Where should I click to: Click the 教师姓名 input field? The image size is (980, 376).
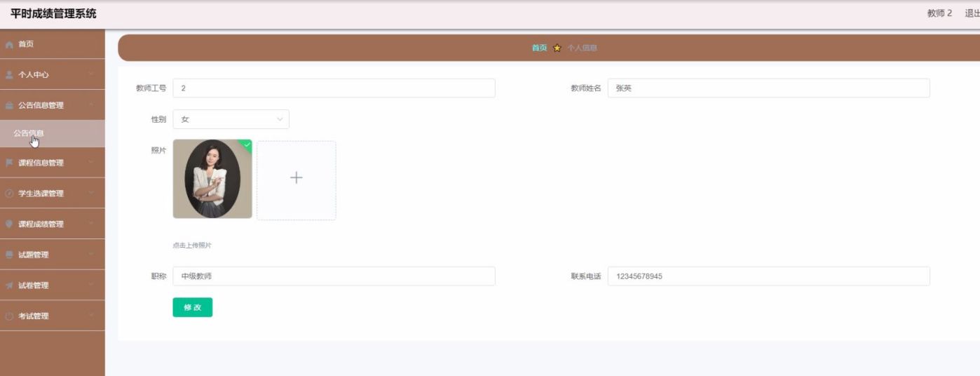[768, 88]
